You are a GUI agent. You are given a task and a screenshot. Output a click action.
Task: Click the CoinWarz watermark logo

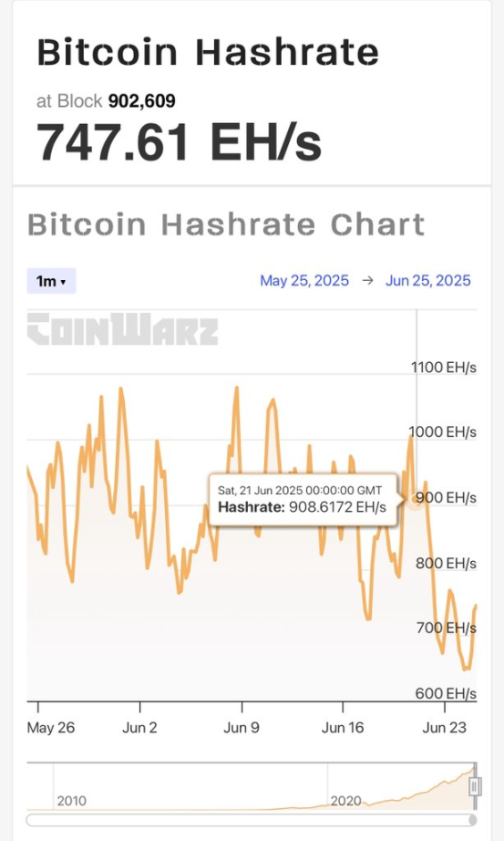[122, 328]
